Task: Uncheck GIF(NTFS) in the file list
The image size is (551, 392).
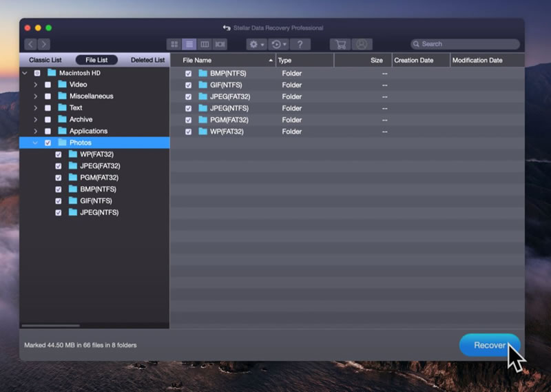Action: 188,85
